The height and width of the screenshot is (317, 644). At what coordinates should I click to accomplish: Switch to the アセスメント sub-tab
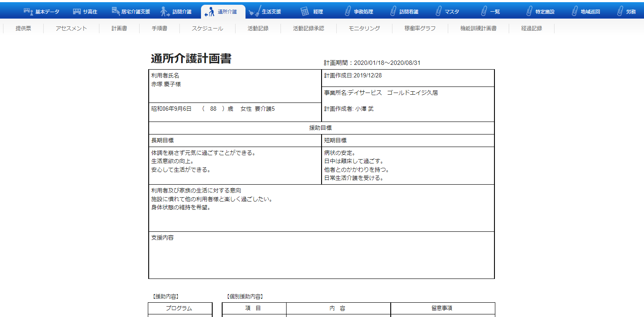71,29
